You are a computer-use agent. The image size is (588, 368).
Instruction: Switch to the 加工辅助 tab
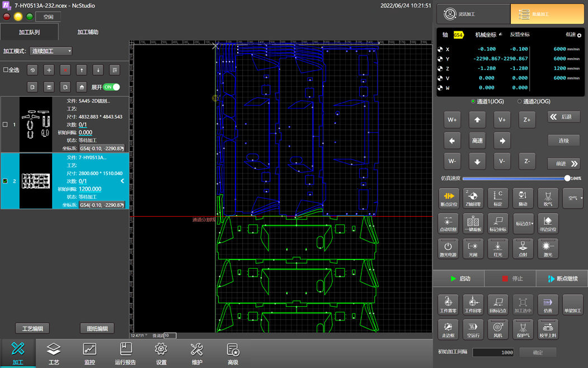click(x=88, y=32)
